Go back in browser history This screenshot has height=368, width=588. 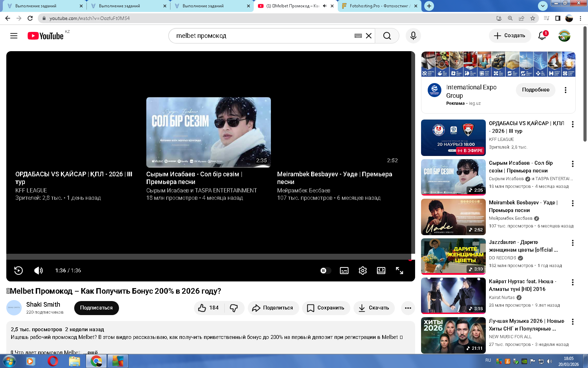(x=8, y=18)
